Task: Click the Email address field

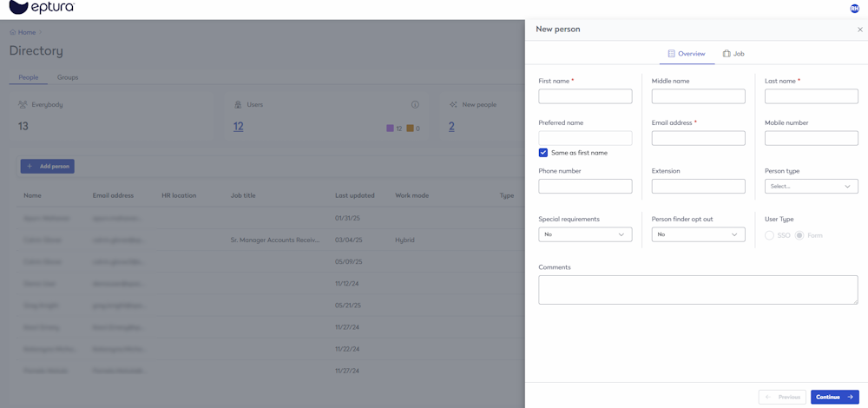Action: 698,138
